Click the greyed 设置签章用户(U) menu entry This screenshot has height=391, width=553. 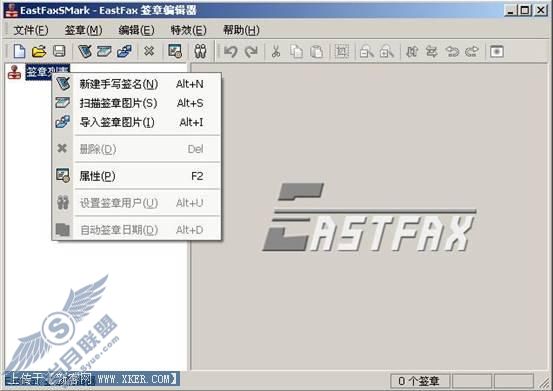point(137,203)
